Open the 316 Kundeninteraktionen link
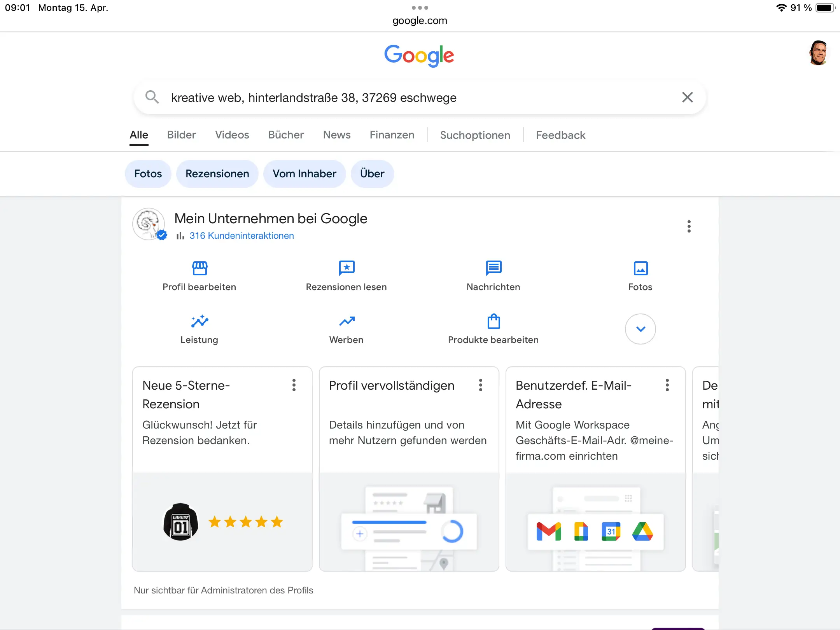This screenshot has height=630, width=840. click(x=241, y=236)
